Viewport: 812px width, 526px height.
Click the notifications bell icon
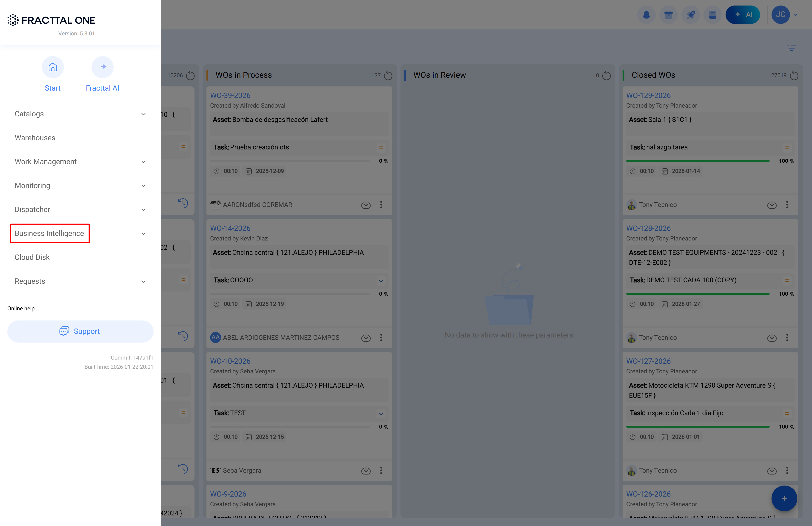click(646, 15)
